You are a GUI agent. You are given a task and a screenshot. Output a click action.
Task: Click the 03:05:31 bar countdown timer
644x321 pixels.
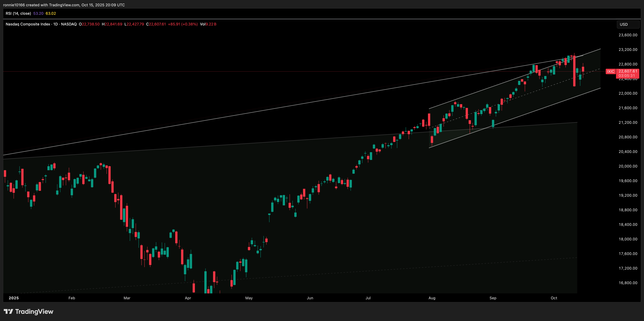pos(627,76)
